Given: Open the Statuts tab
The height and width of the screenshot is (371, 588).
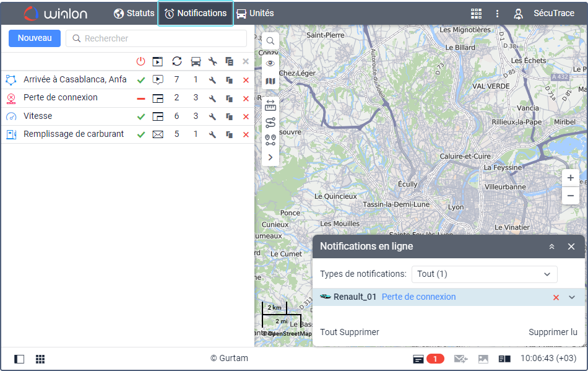Looking at the screenshot, I should (134, 13).
